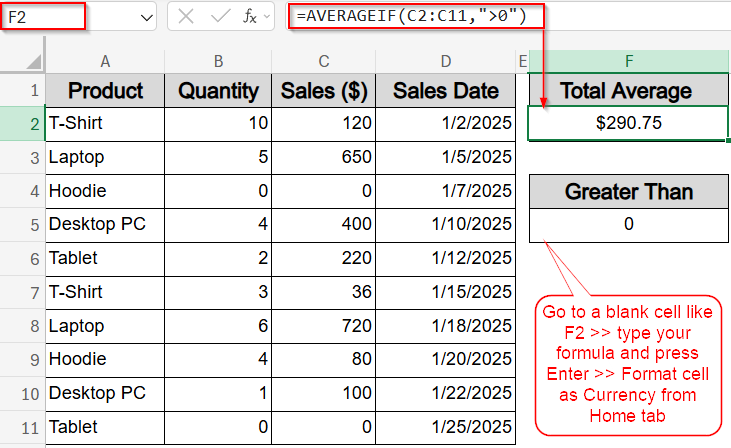Click the Cancel (X) formula icon

186,17
